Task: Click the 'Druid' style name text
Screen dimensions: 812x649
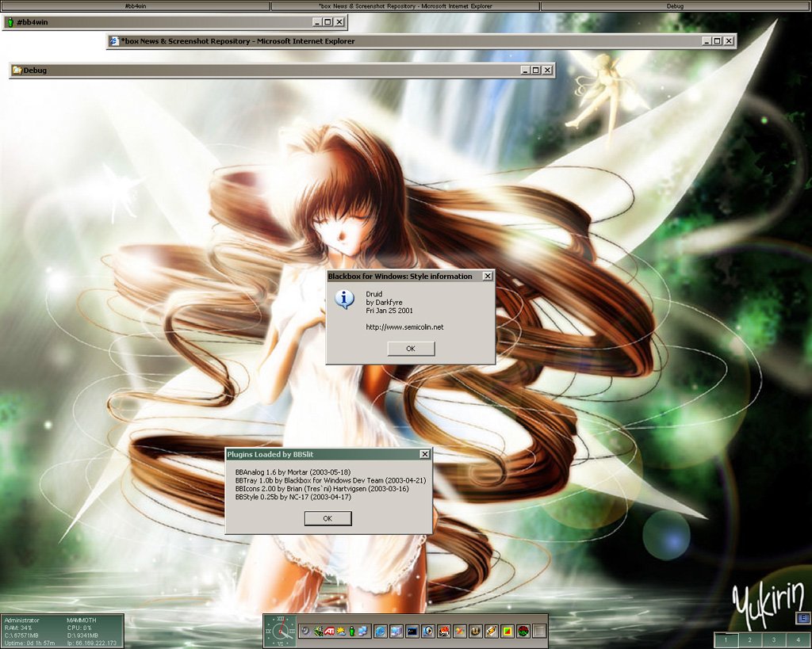Action: pyautogui.click(x=374, y=294)
